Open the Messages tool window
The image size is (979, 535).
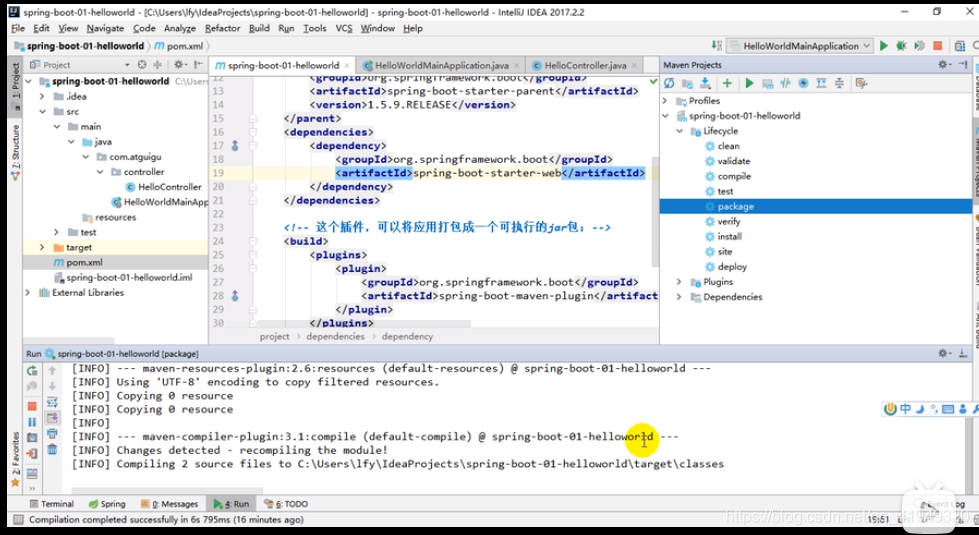169,504
